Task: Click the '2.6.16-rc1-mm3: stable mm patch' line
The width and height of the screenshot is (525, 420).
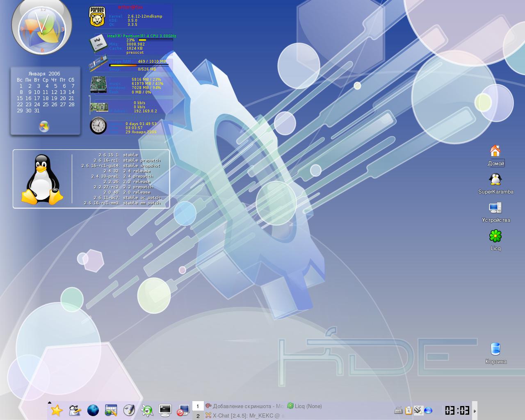Action: coord(122,203)
